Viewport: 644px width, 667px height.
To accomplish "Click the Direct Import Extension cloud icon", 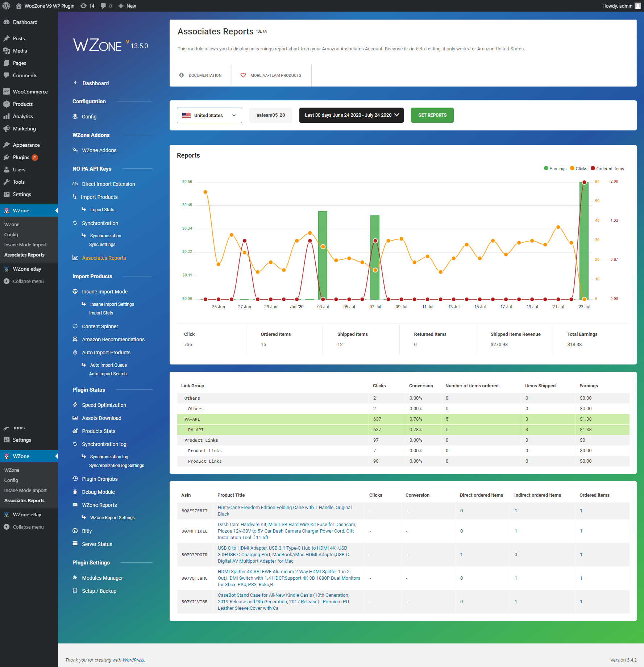I will click(75, 184).
